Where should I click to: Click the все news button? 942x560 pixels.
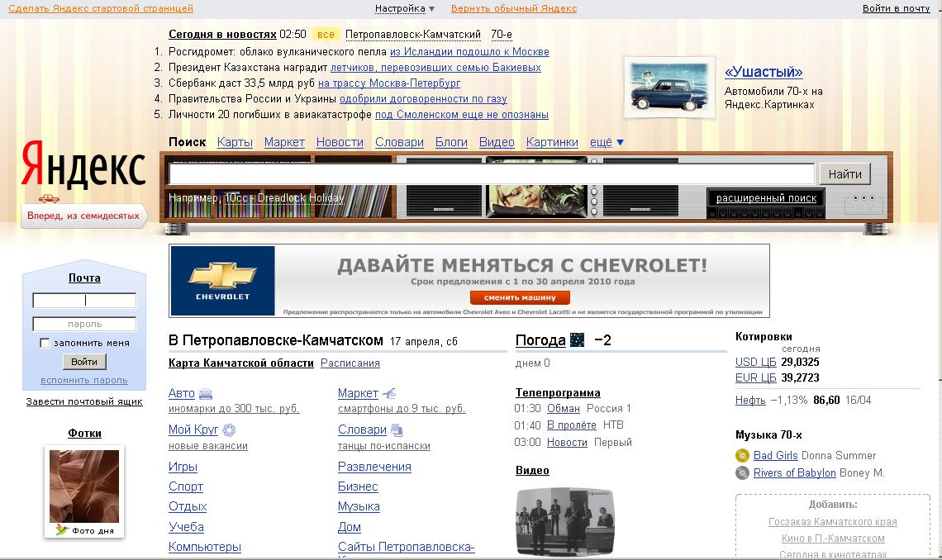click(326, 35)
